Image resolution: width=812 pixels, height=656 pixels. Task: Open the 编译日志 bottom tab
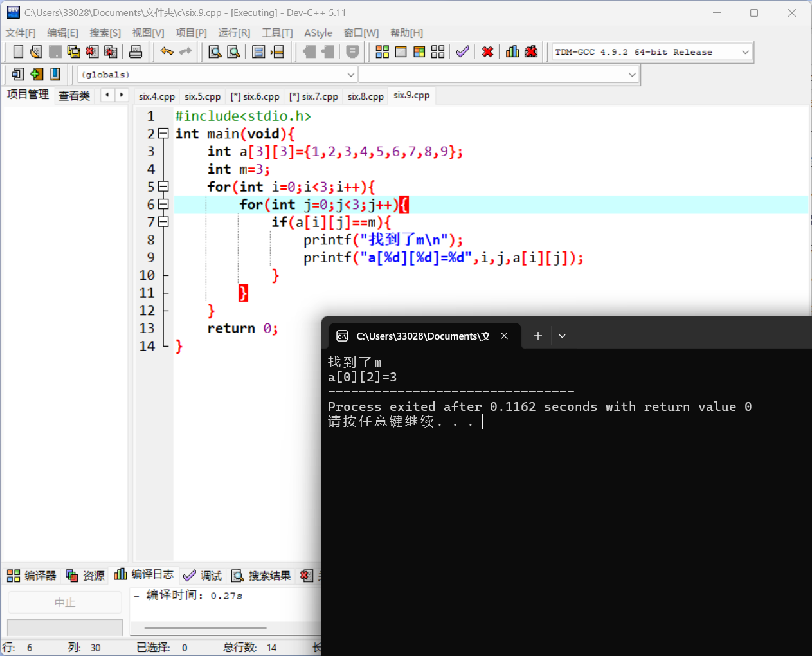(x=143, y=574)
